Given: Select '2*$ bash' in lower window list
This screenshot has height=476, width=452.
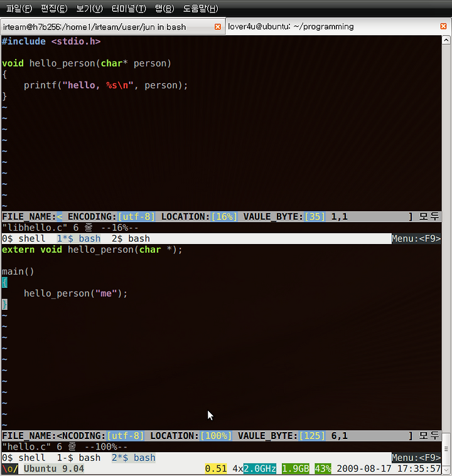Looking at the screenshot, I should pyautogui.click(x=134, y=457).
